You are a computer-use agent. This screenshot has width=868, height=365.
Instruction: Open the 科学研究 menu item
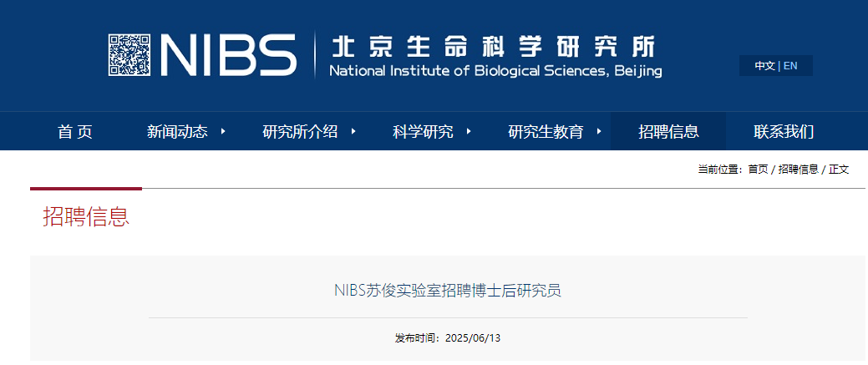point(423,132)
